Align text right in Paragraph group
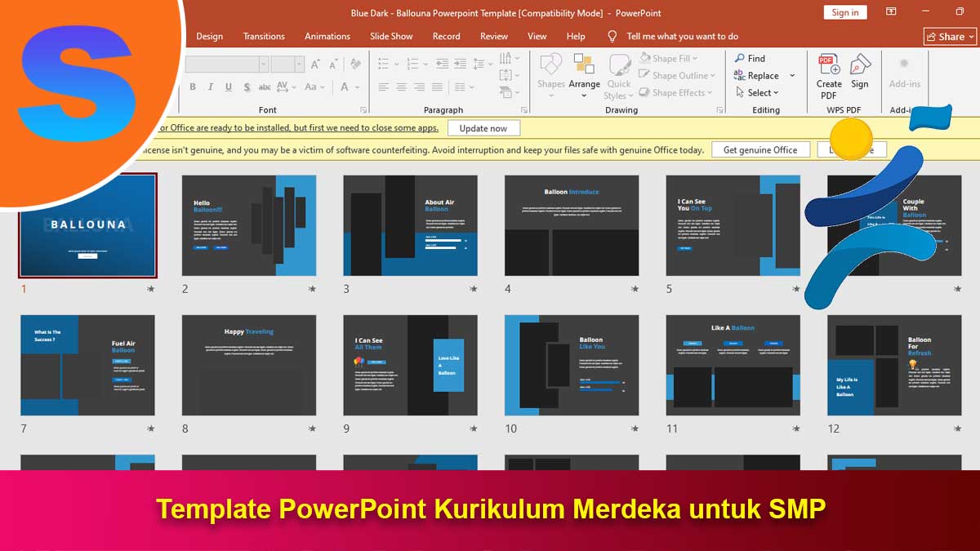This screenshot has height=551, width=980. tap(419, 87)
